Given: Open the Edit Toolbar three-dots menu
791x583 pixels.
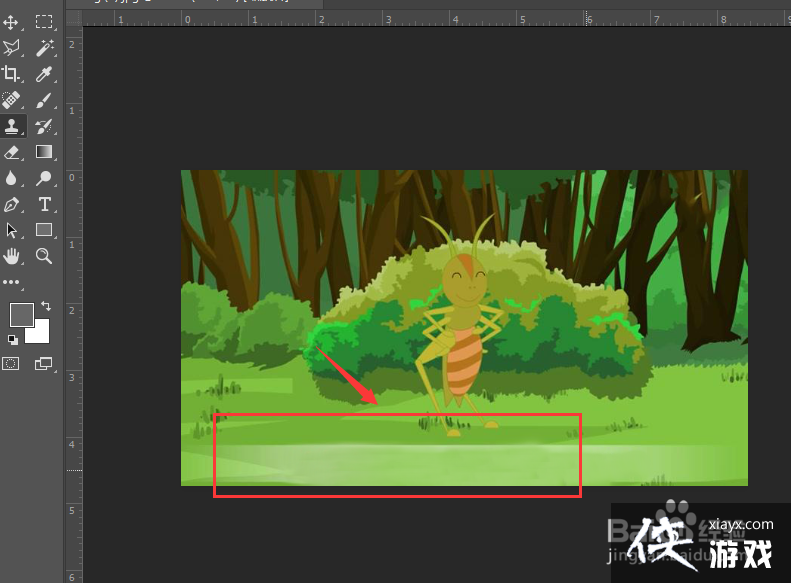Looking at the screenshot, I should (x=12, y=282).
